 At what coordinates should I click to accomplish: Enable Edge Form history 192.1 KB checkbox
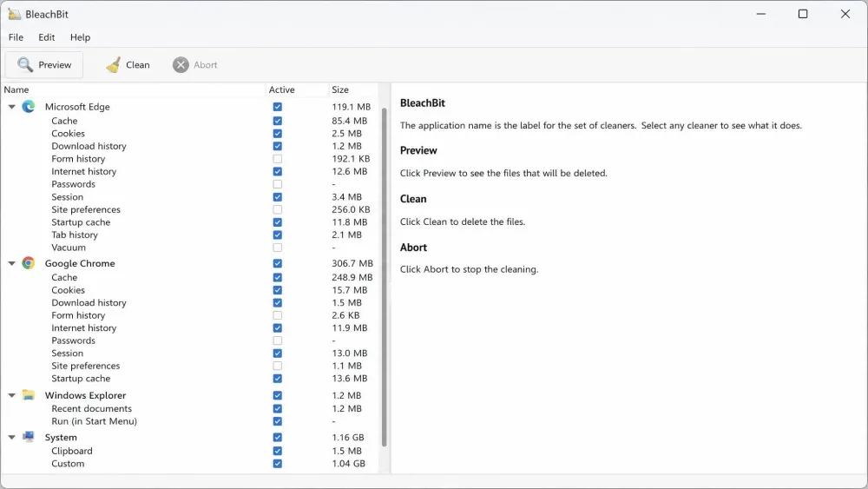point(278,159)
